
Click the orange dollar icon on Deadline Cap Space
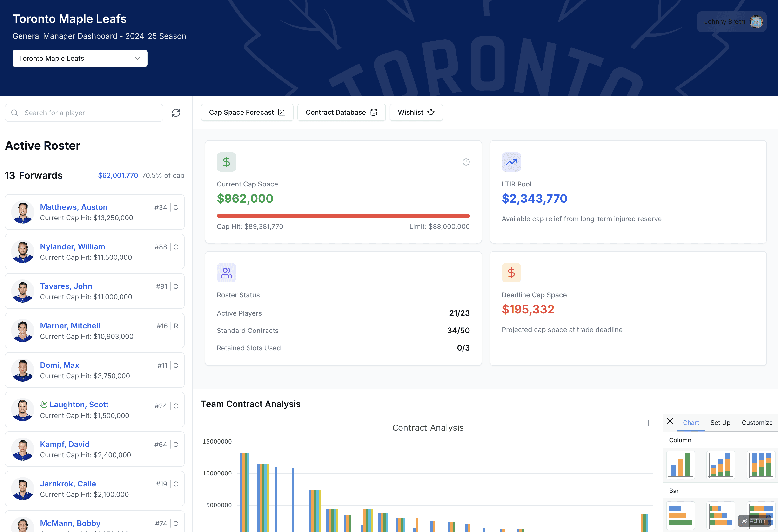click(511, 273)
